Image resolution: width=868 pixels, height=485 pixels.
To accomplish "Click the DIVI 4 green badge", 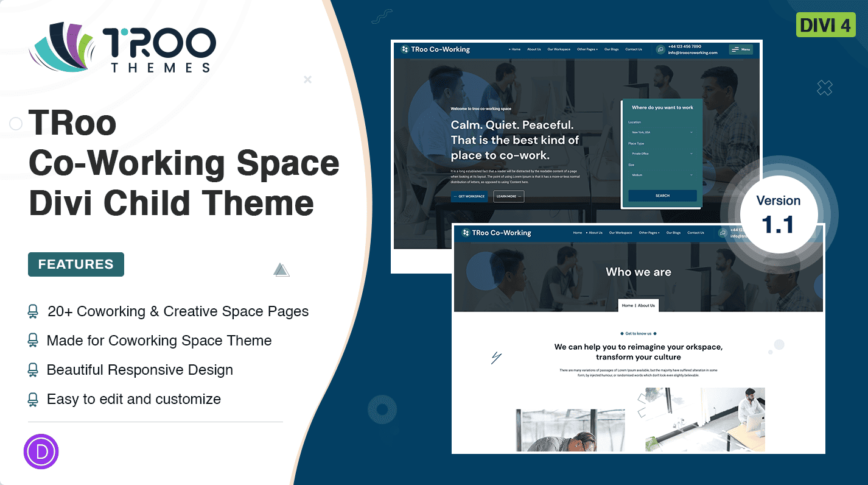I will click(x=825, y=25).
